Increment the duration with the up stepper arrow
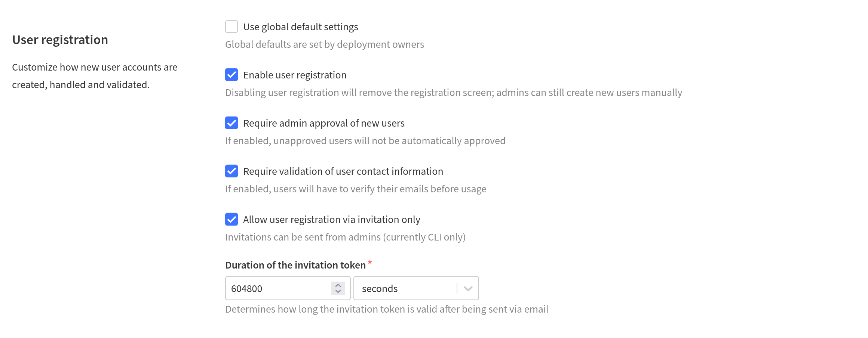The height and width of the screenshot is (338, 868). [x=338, y=284]
